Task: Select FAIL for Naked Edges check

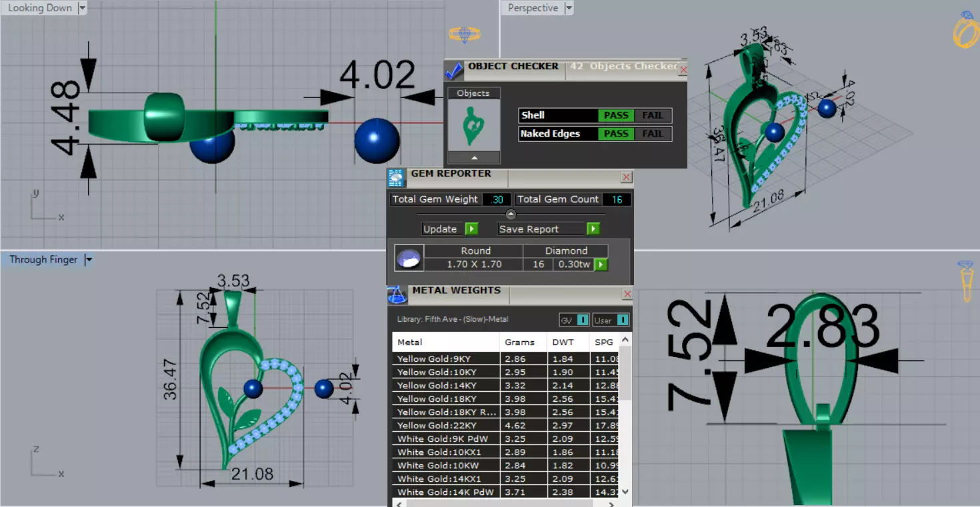Action: coord(653,134)
